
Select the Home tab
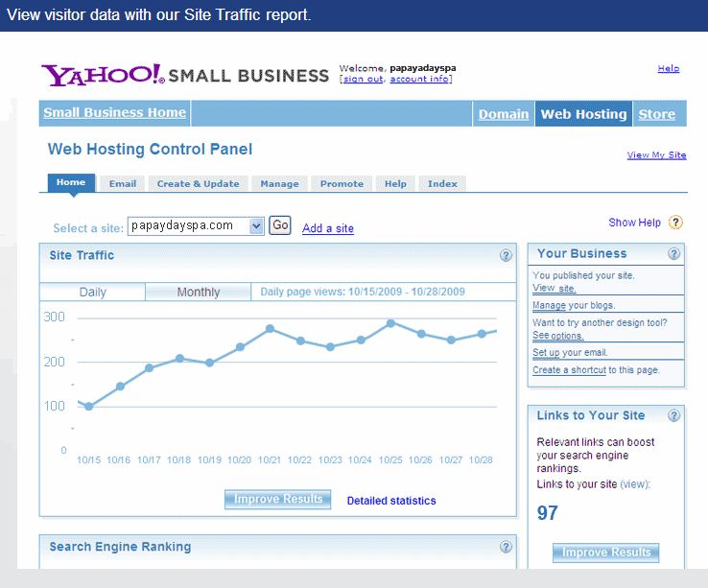71,182
